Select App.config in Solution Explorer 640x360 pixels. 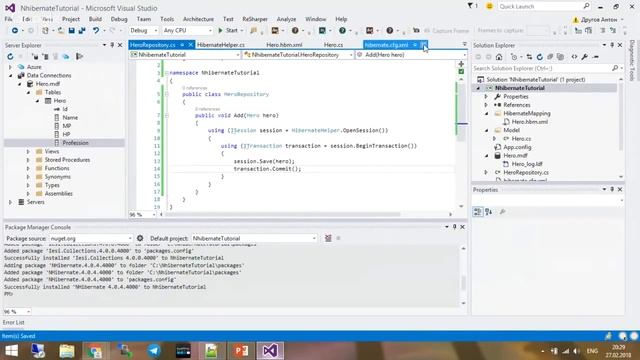517,147
